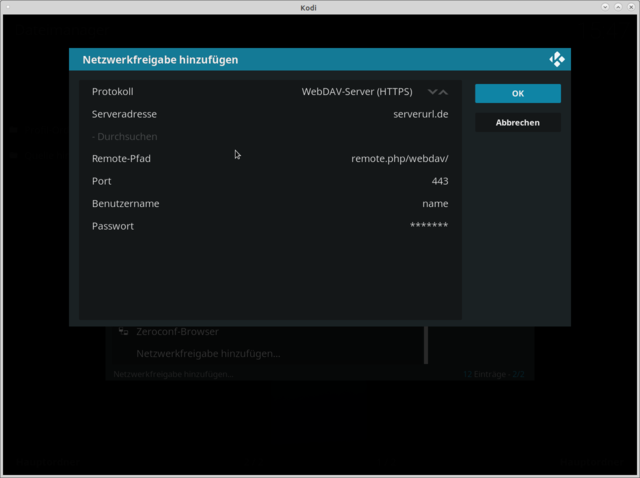
Task: Click WebDAV-Server (HTTPS) protocol value
Action: [x=357, y=91]
